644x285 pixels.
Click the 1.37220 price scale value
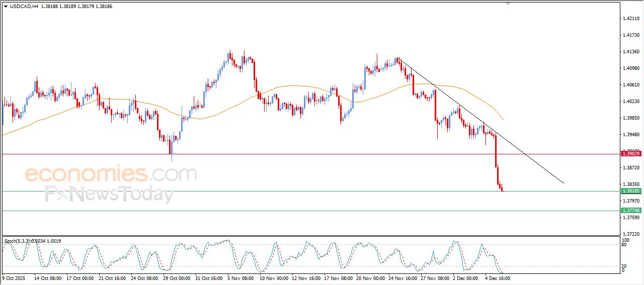631,234
